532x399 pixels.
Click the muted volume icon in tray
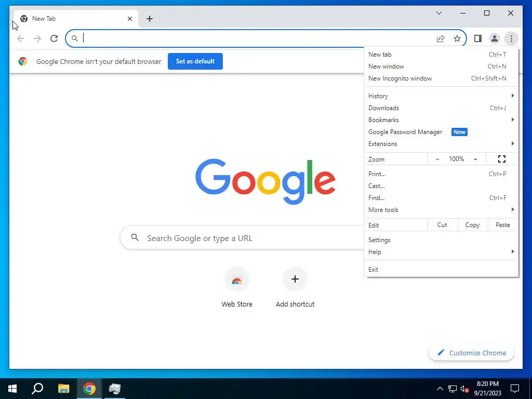465,389
